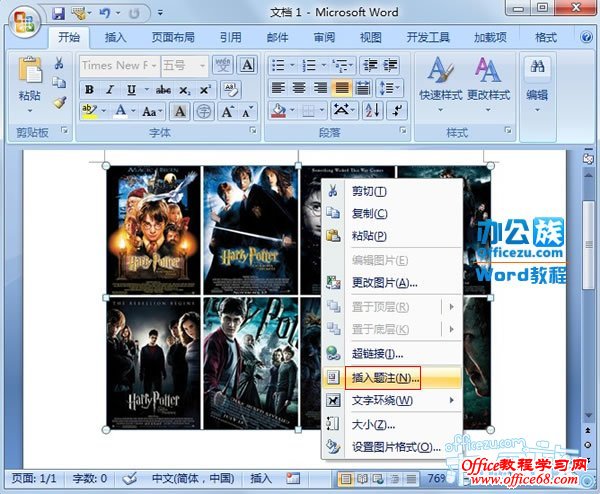Open the Font dialog launcher
Viewport: 600px width, 494px height.
253,130
